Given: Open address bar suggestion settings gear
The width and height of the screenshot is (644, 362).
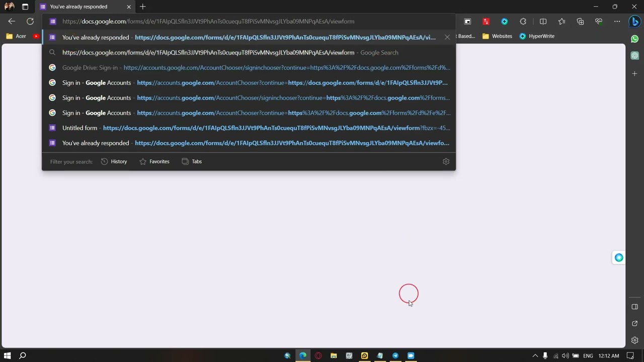Looking at the screenshot, I should coord(446,161).
